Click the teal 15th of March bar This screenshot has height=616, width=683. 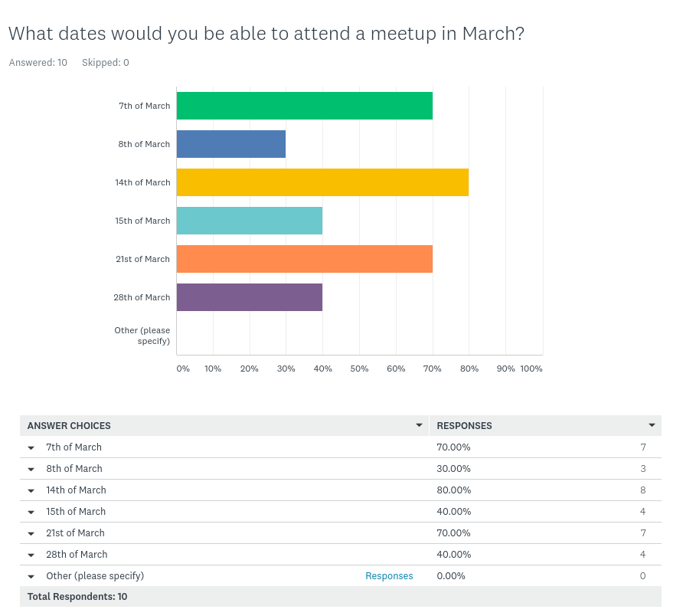[249, 221]
